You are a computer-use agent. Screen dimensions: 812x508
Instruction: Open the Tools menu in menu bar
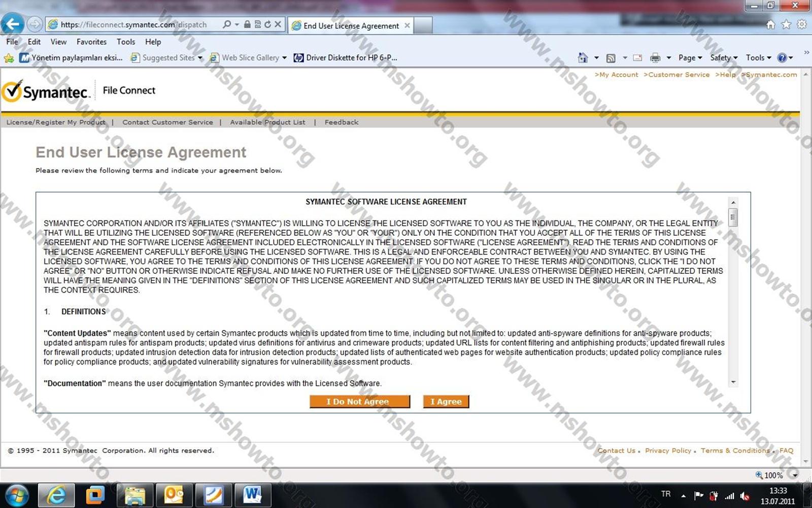[x=126, y=42]
